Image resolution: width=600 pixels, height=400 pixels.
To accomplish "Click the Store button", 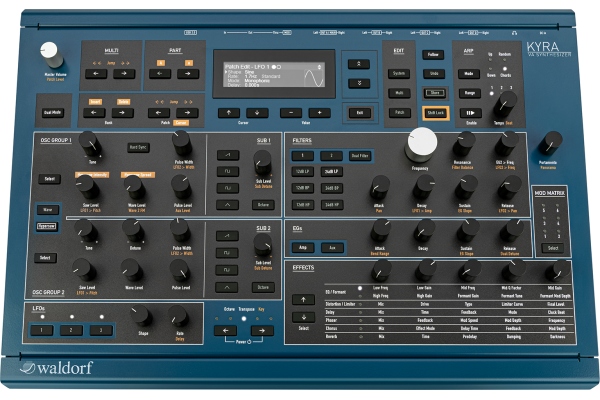I will tap(435, 93).
